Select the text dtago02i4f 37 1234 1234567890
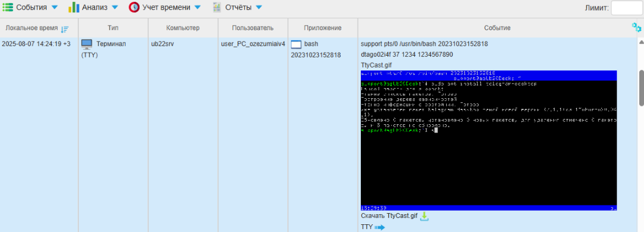The image size is (644, 232). point(406,54)
